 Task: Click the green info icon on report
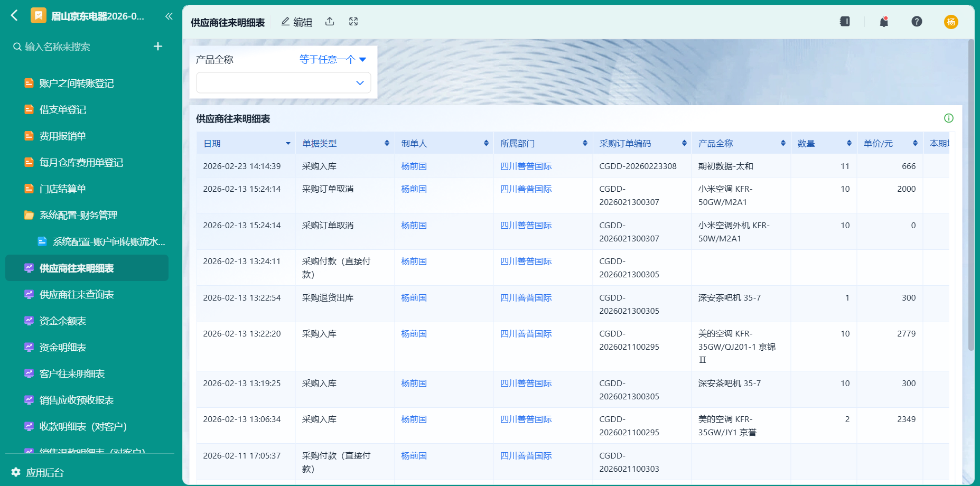coord(949,118)
